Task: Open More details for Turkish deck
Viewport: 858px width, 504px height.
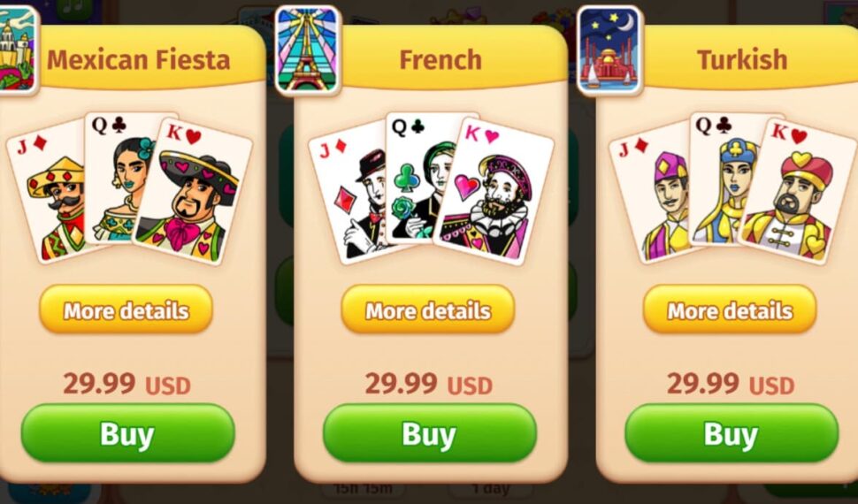Action: coord(730,309)
